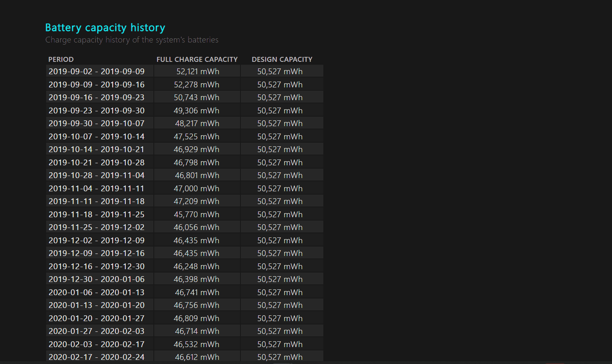Viewport: 612px width, 364px height.
Task: Click the 46,532 mWh capacity cell
Action: coord(197,344)
